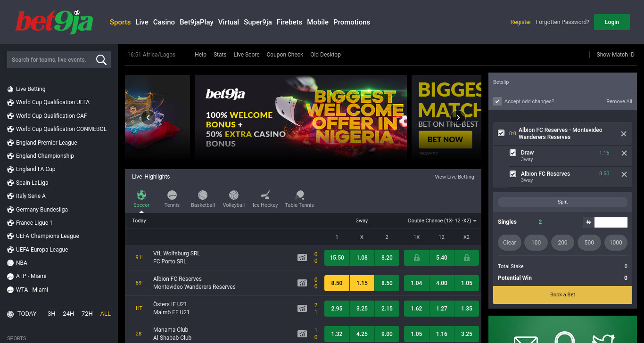The height and width of the screenshot is (343, 644).
Task: Open stats icon for VfL Wolfsburg SRL match
Action: pos(302,258)
